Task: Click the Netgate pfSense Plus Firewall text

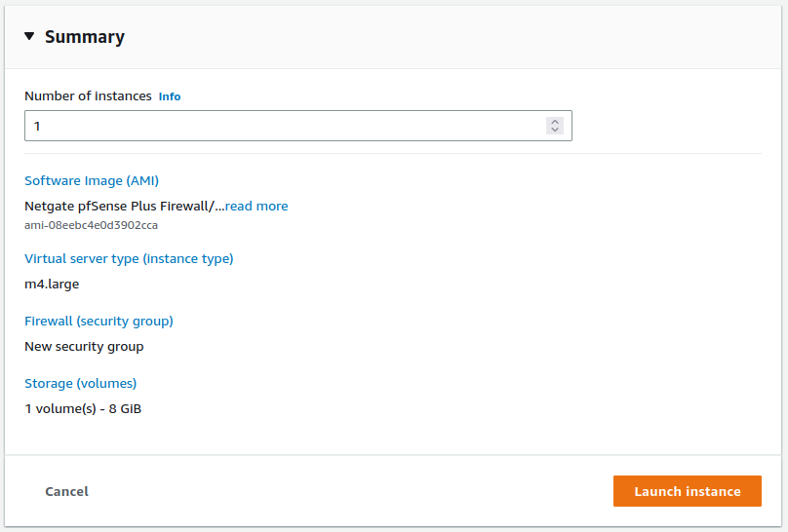Action: coord(124,206)
